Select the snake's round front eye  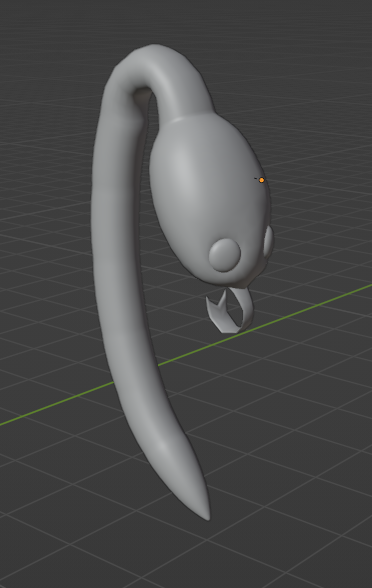[x=224, y=255]
